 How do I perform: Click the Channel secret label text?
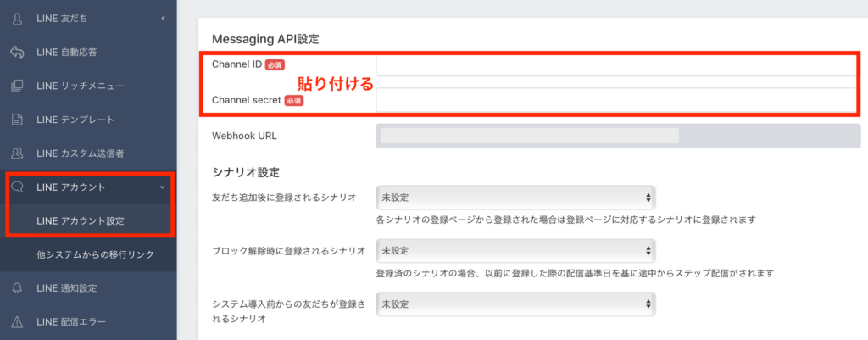coord(247,100)
